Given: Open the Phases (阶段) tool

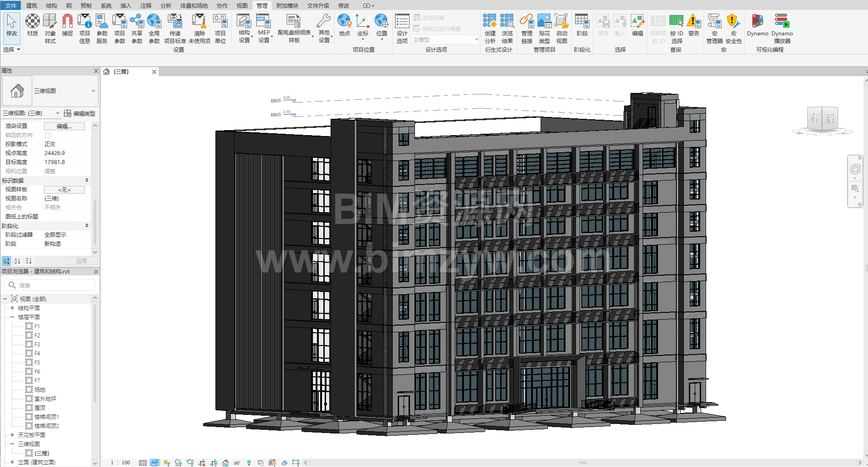Looking at the screenshot, I should pos(582,25).
